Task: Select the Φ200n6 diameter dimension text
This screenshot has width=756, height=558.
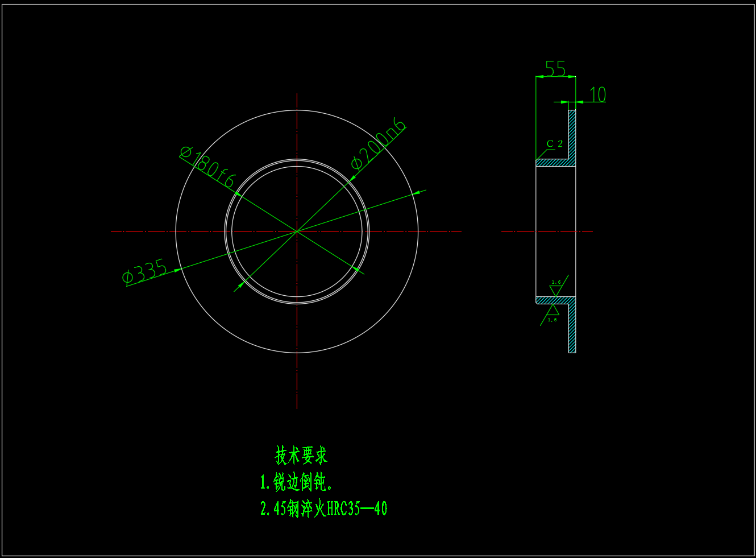Action: 379,144
